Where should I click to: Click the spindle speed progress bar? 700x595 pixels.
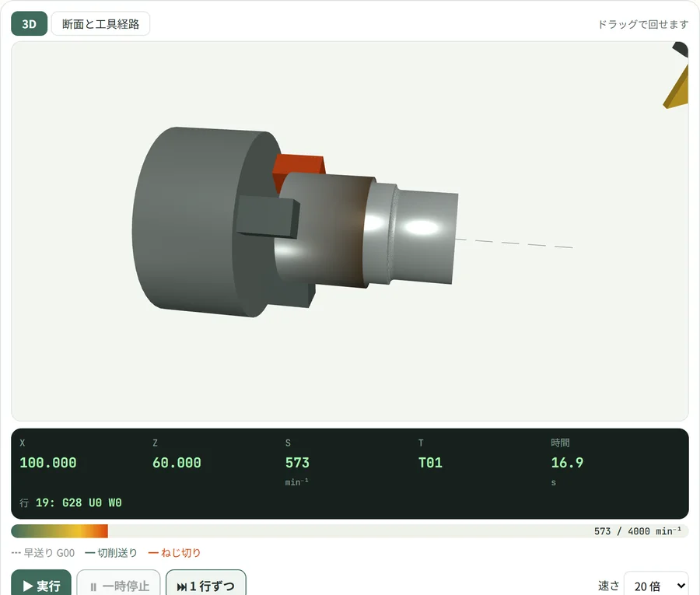point(349,531)
